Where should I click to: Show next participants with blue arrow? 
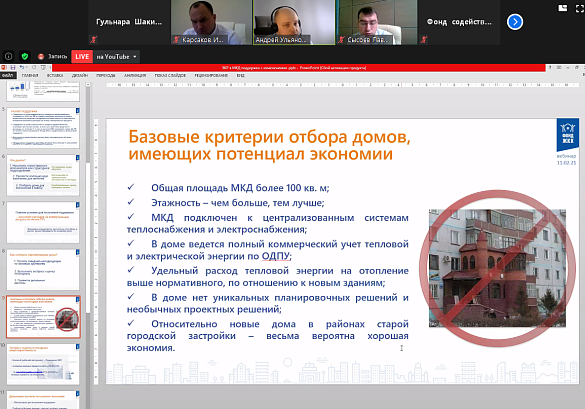coord(515,22)
